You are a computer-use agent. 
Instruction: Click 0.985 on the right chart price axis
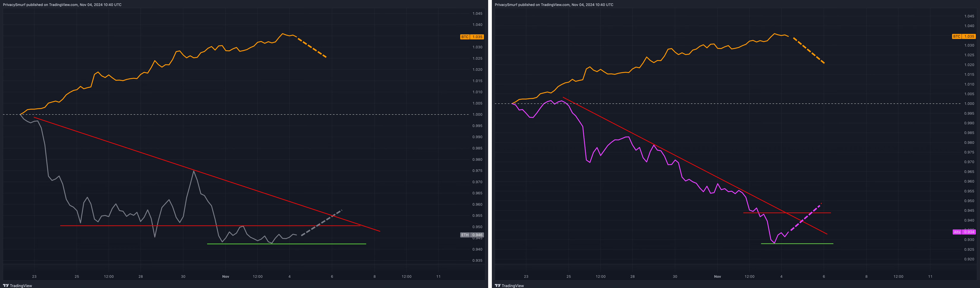pos(969,133)
